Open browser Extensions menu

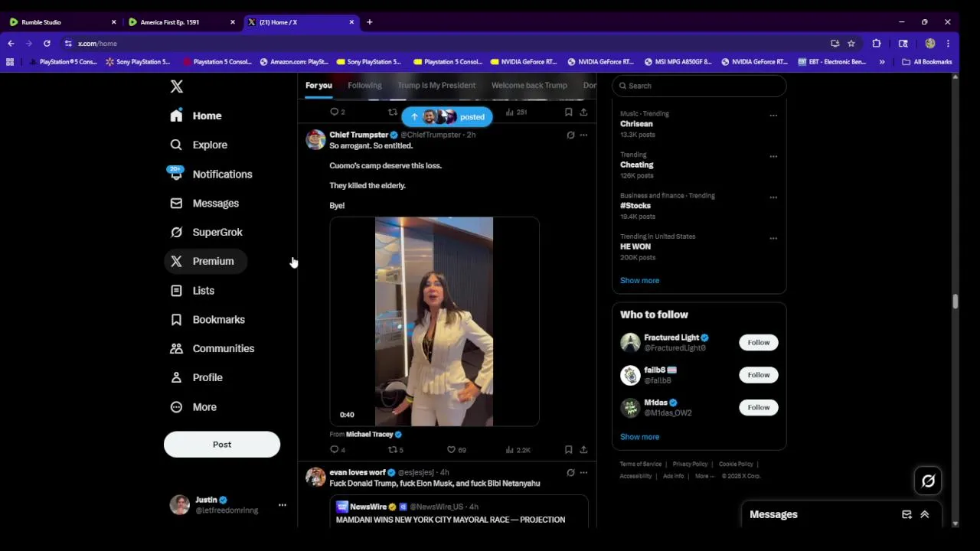tap(877, 44)
